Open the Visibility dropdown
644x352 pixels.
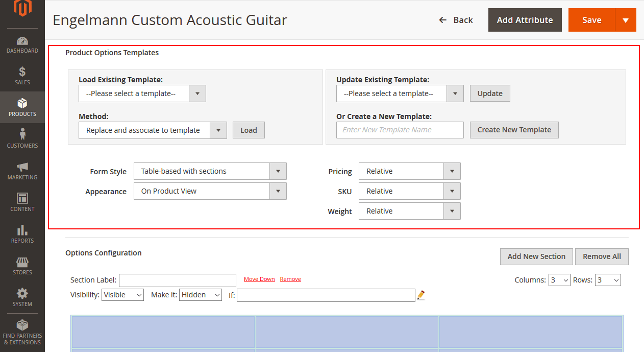click(x=122, y=295)
